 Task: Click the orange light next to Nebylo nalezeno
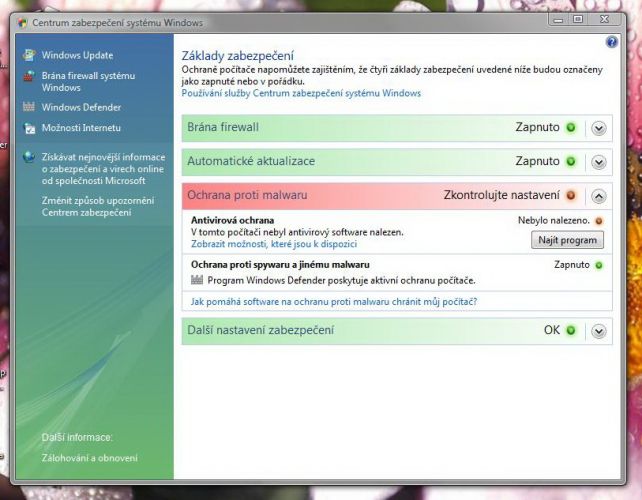tap(599, 221)
